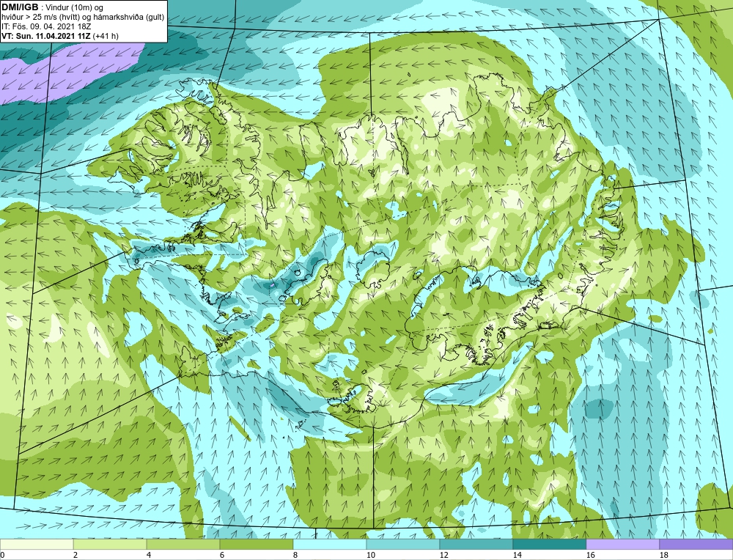
Task: Click the "(+41 h)" forecast offset text
Action: click(x=106, y=36)
